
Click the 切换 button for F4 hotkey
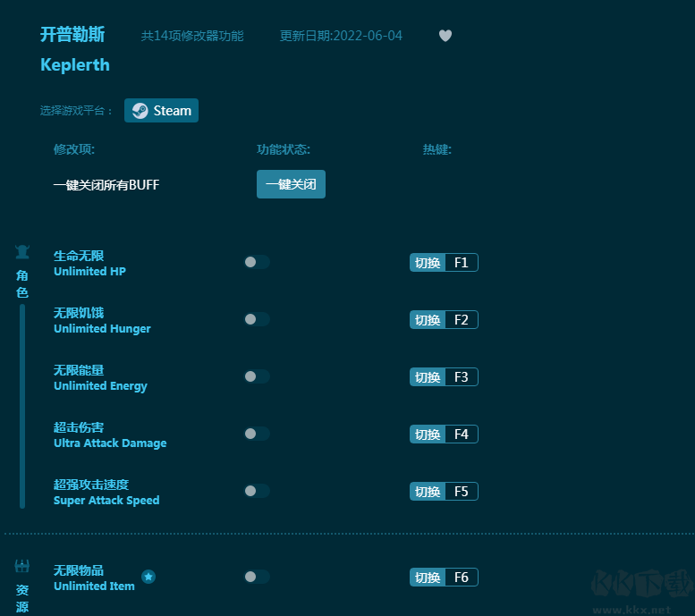pos(428,434)
